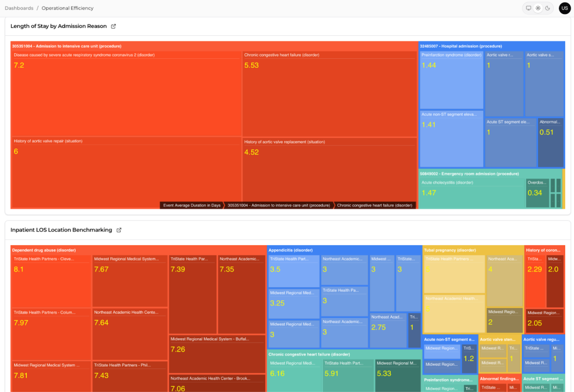Select the Overdose 0.34 tile

click(x=537, y=193)
